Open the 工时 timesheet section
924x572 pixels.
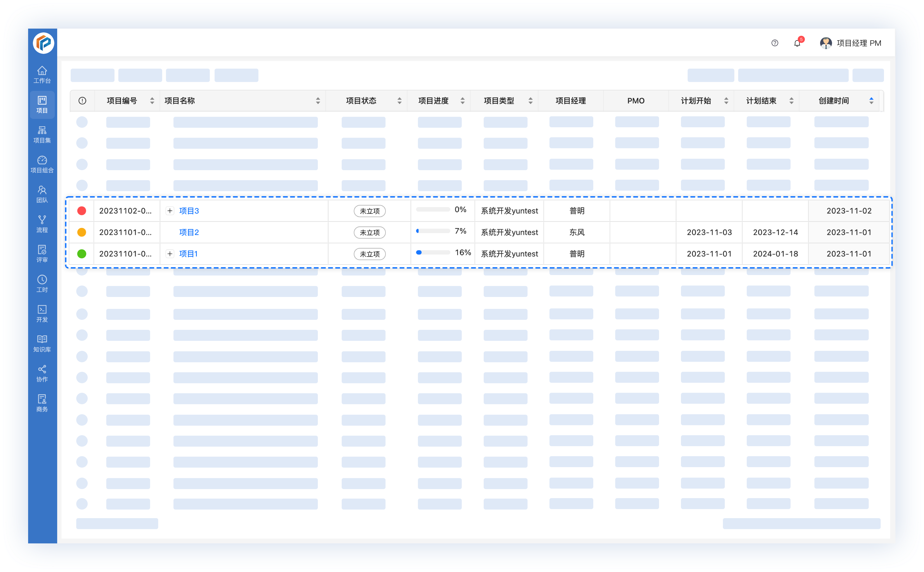[42, 284]
